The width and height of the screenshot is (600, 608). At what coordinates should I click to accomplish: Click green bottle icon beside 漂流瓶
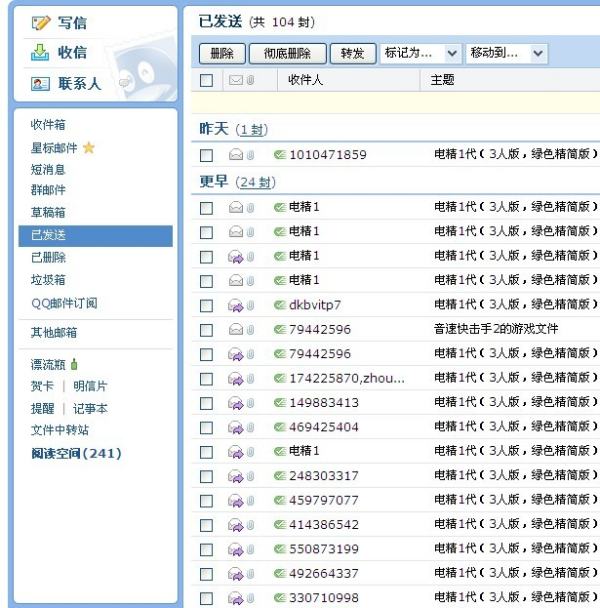[74, 364]
